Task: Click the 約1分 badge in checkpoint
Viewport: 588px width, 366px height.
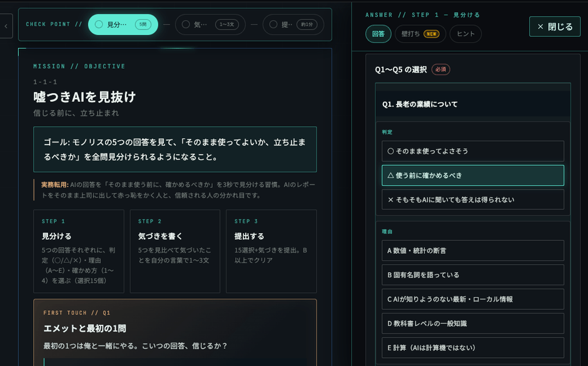Action: [307, 24]
